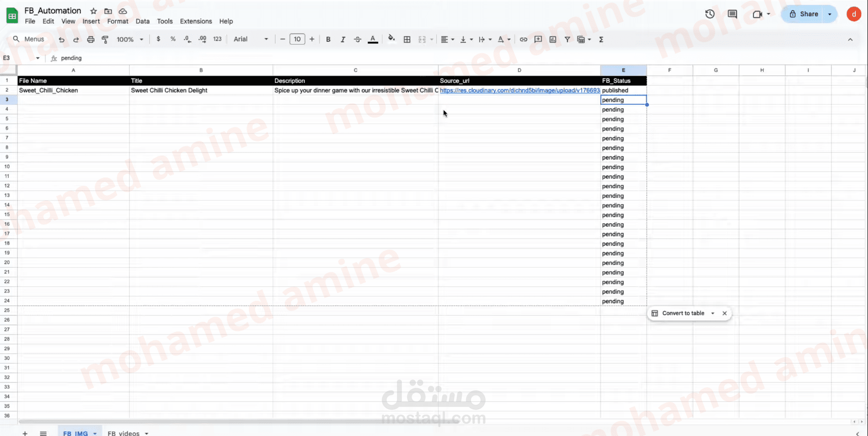The height and width of the screenshot is (436, 868).
Task: Switch to FB_videos sheet tab
Action: coord(124,433)
